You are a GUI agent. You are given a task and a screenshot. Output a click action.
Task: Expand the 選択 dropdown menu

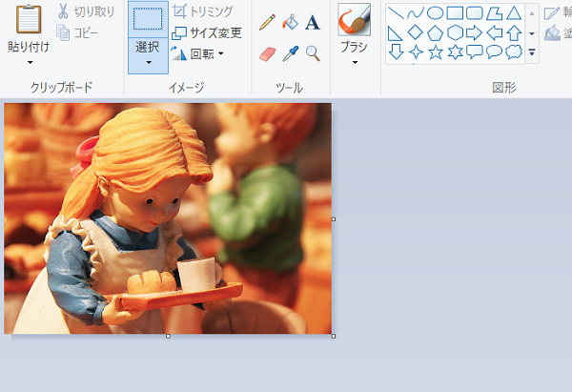[148, 62]
